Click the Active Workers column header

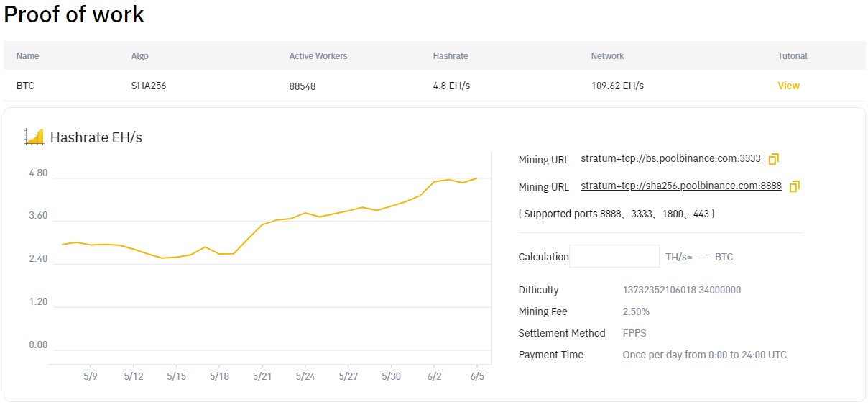(x=318, y=56)
